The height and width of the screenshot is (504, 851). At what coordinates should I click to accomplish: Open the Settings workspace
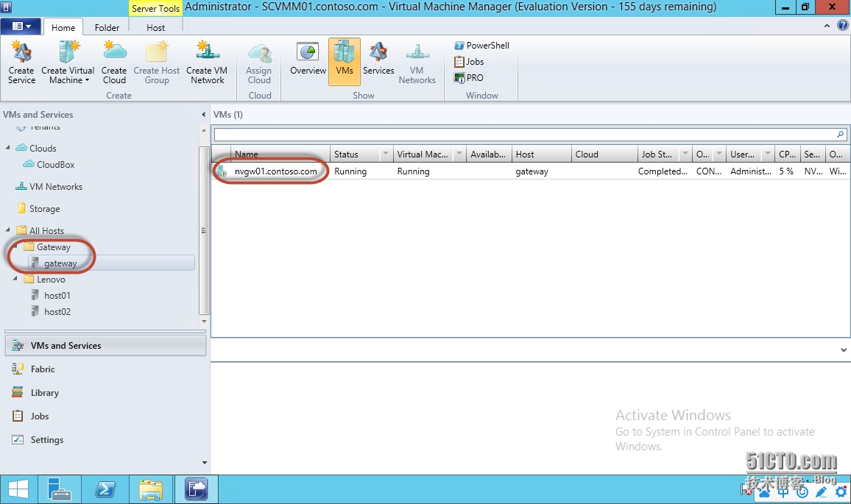(x=105, y=440)
